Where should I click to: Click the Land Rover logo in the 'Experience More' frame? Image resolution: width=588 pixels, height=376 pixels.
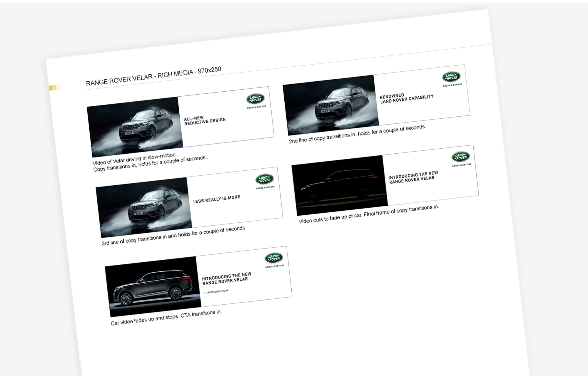coord(274,258)
